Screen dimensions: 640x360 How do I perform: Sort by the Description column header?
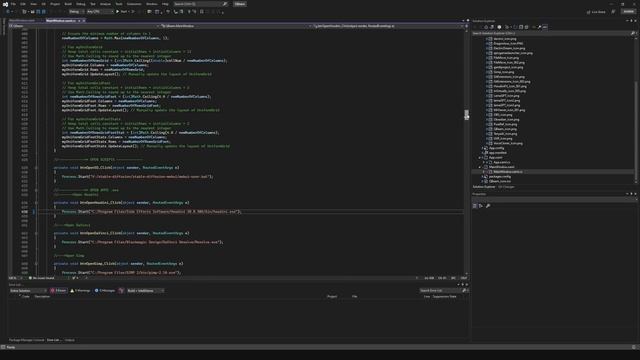click(42, 297)
